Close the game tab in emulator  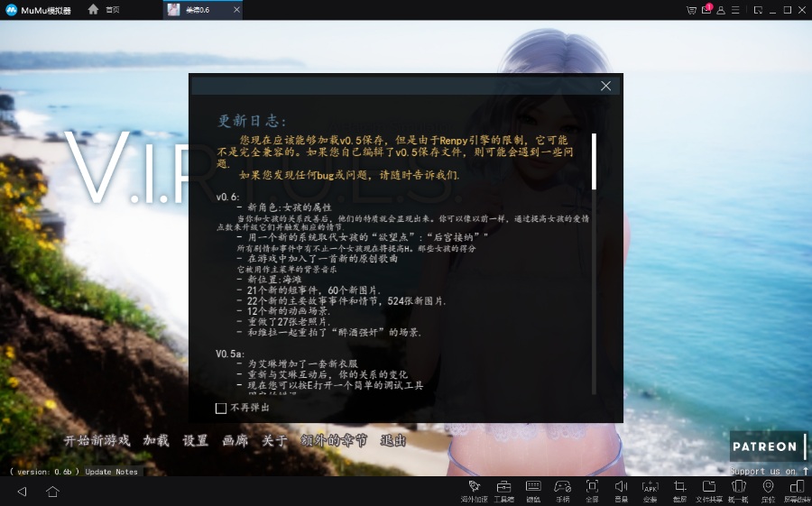[236, 10]
